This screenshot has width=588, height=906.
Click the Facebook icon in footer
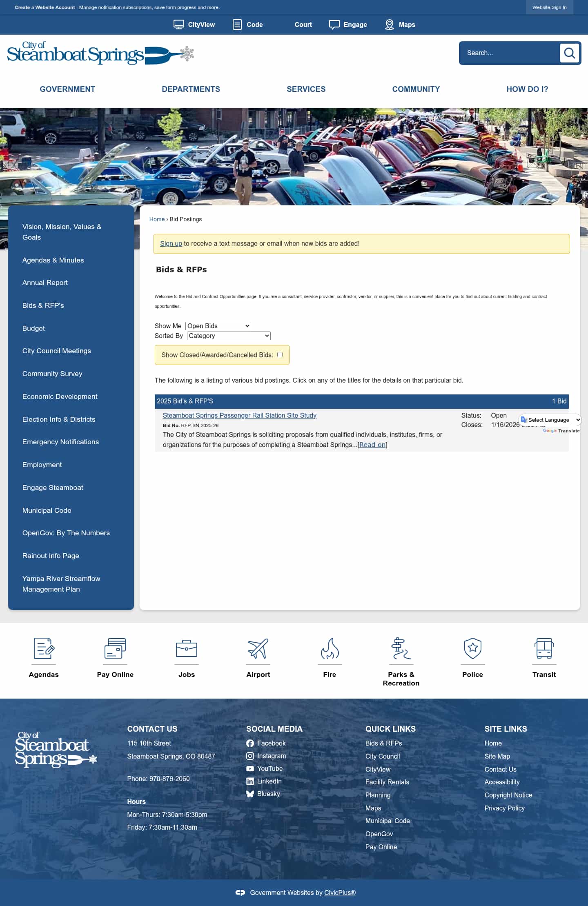pyautogui.click(x=250, y=743)
